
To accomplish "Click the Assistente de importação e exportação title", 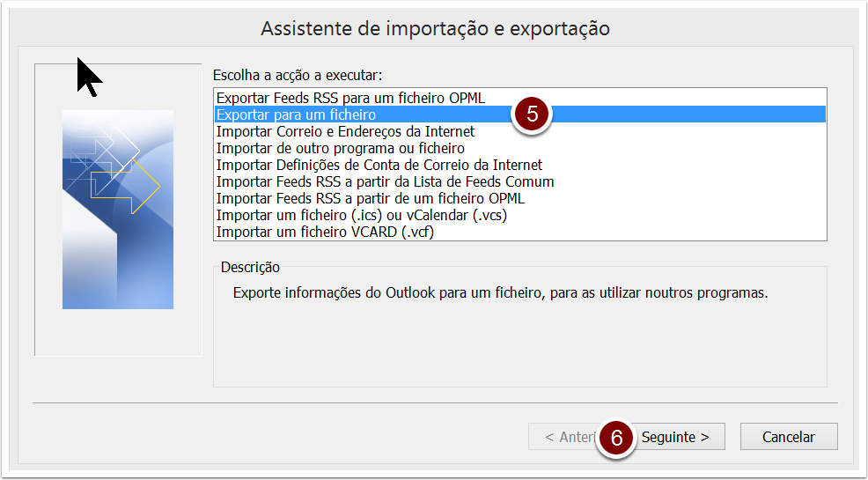I will pos(435,28).
